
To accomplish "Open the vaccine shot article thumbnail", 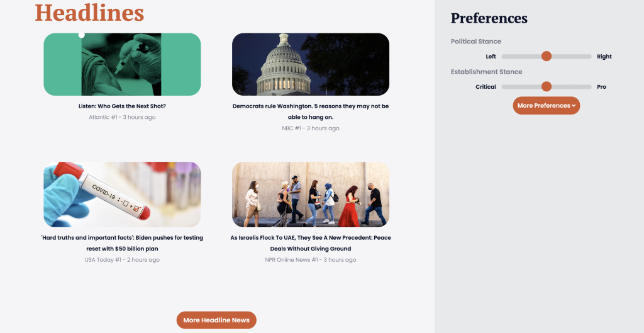I will pyautogui.click(x=122, y=65).
